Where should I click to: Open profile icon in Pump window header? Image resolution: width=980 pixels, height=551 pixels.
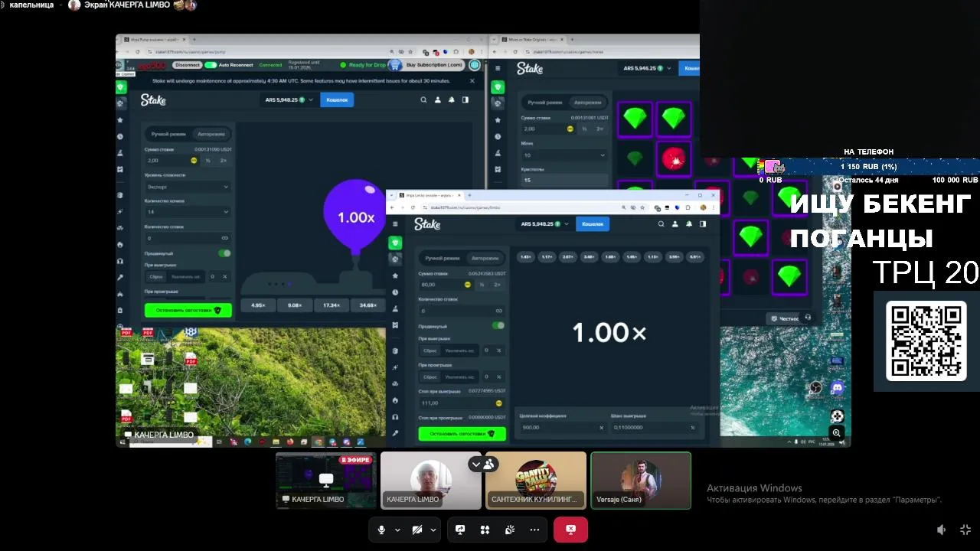coord(438,99)
